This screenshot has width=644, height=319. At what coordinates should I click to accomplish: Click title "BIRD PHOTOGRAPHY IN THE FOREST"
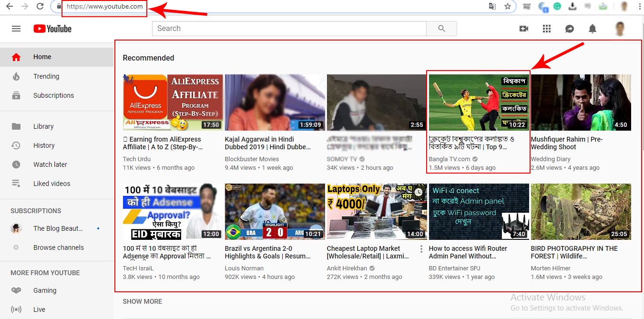point(574,252)
